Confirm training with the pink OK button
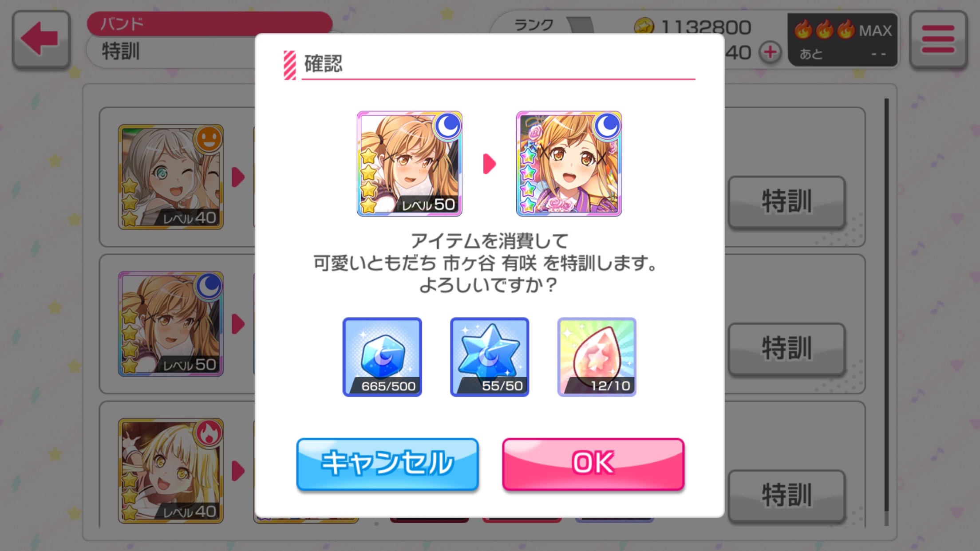The width and height of the screenshot is (980, 551). click(593, 464)
